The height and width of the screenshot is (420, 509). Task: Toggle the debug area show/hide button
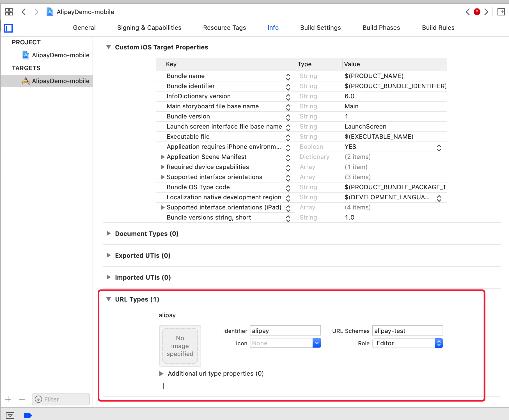pyautogui.click(x=10, y=415)
